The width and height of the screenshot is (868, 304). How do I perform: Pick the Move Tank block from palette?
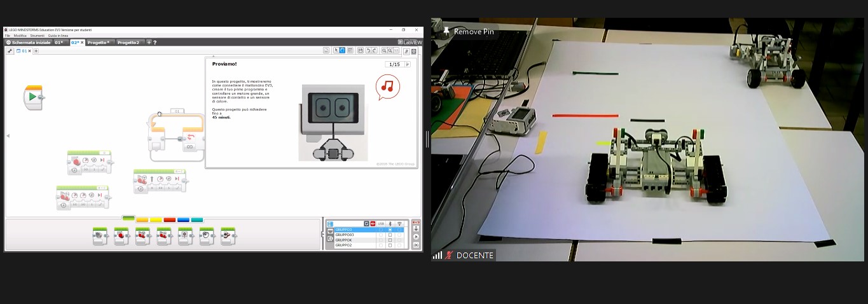click(x=164, y=236)
